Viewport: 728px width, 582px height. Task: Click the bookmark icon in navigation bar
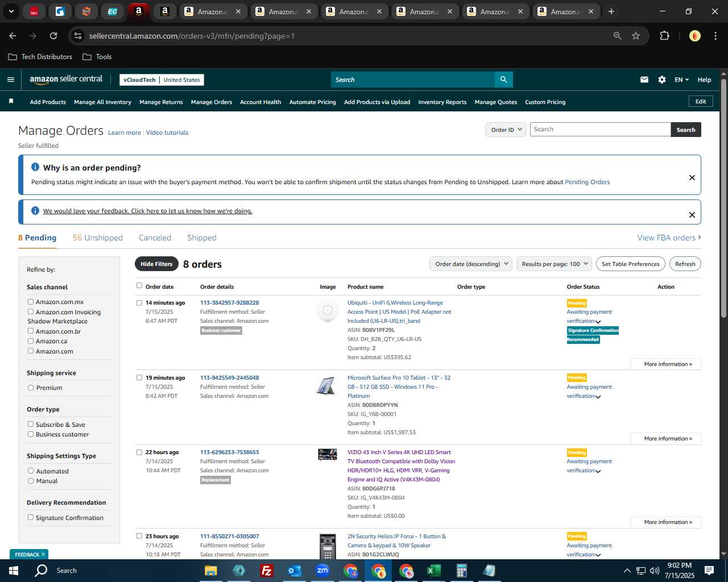pyautogui.click(x=11, y=101)
